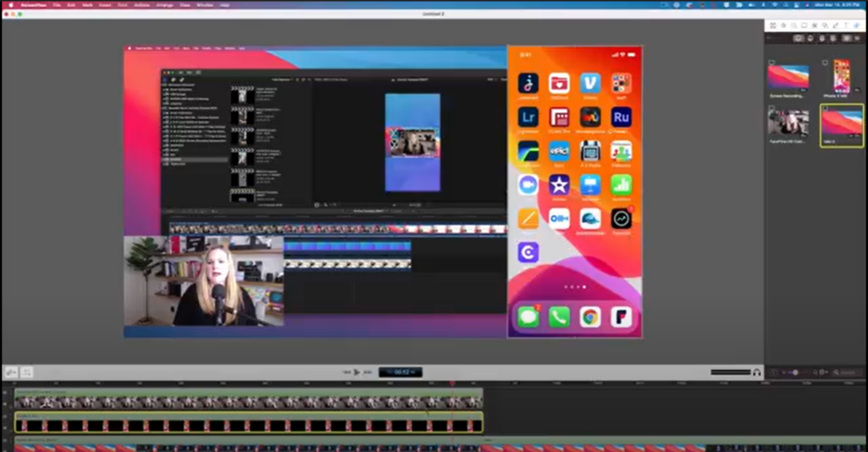Open the Video Motion inspector tab

[793, 25]
